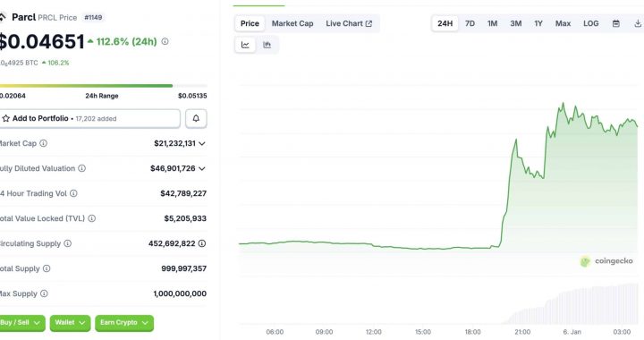Click the Parcl logo icon
Image resolution: width=644 pixels, height=340 pixels.
click(x=3, y=17)
